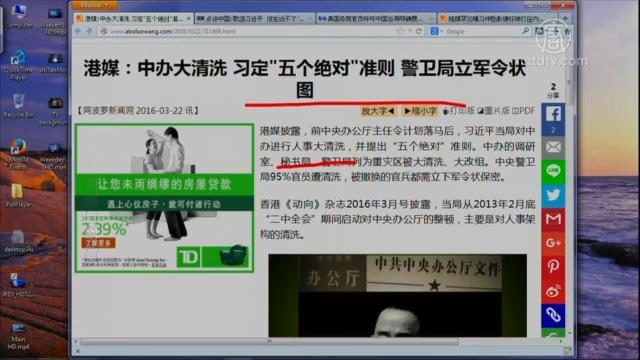
Task: Open the bookmarks toolbar icon
Action: (x=539, y=31)
